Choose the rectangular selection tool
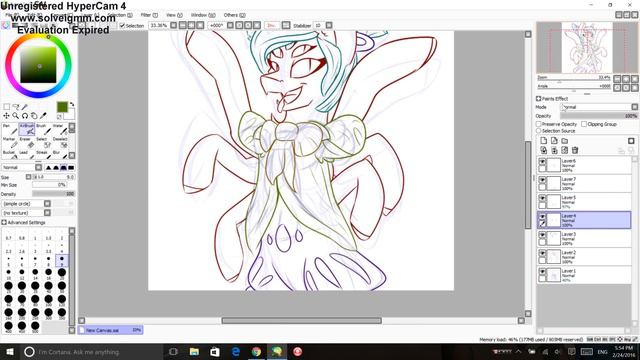The image size is (640, 360). (x=7, y=107)
